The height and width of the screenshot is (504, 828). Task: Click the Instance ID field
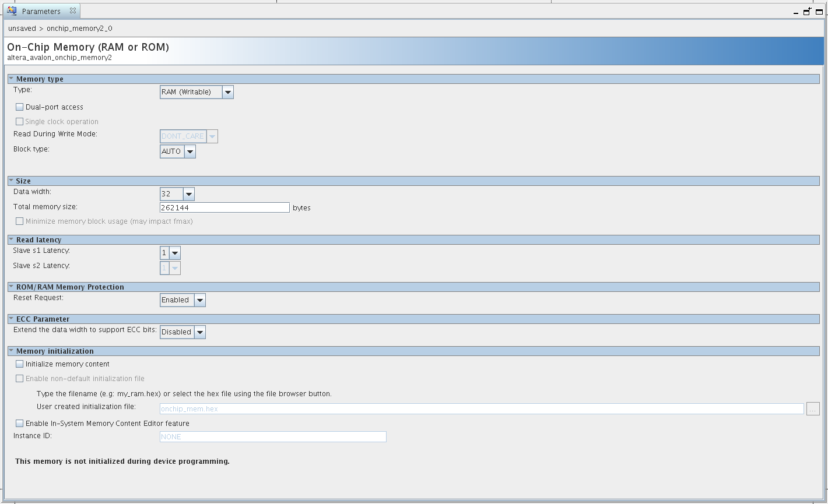pyautogui.click(x=273, y=437)
